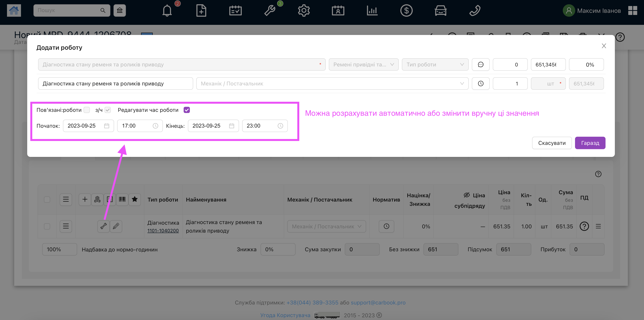Click the clock icon beside quantity field

(481, 84)
